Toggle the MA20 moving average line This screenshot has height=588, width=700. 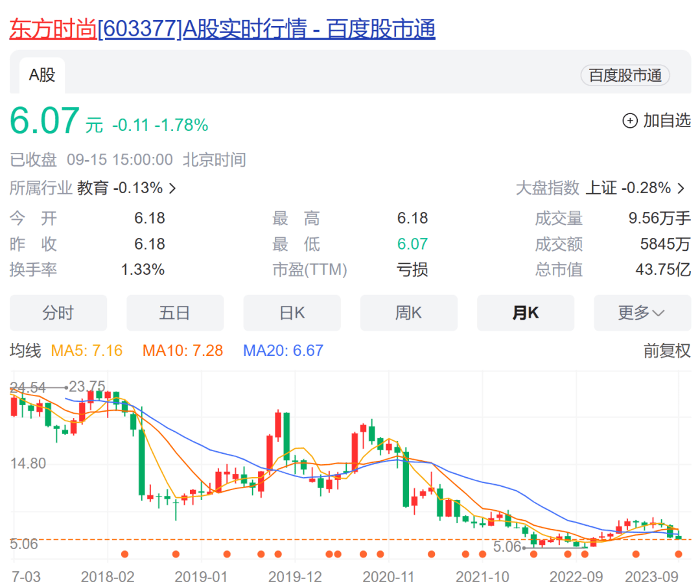pos(283,351)
